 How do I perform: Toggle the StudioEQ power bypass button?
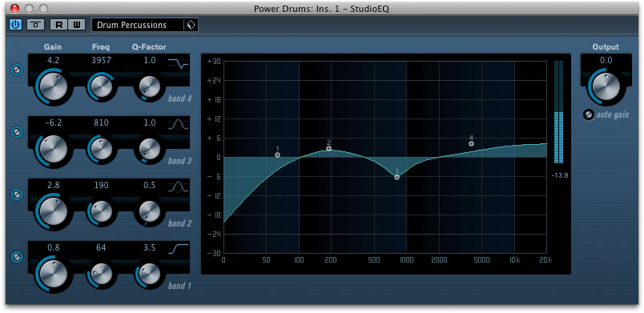click(x=15, y=25)
